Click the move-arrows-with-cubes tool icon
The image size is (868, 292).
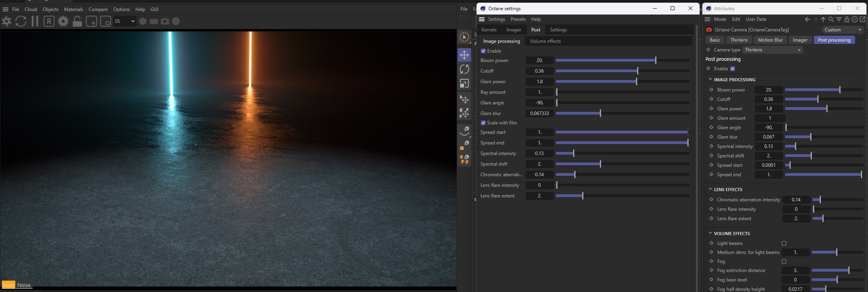pos(464,113)
